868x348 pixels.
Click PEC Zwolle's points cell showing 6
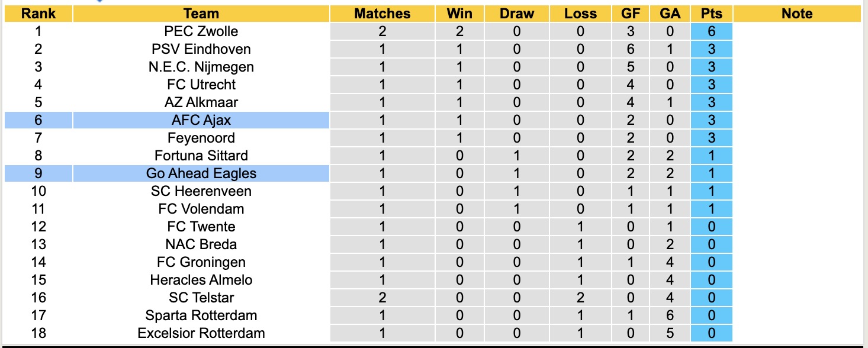pos(711,31)
